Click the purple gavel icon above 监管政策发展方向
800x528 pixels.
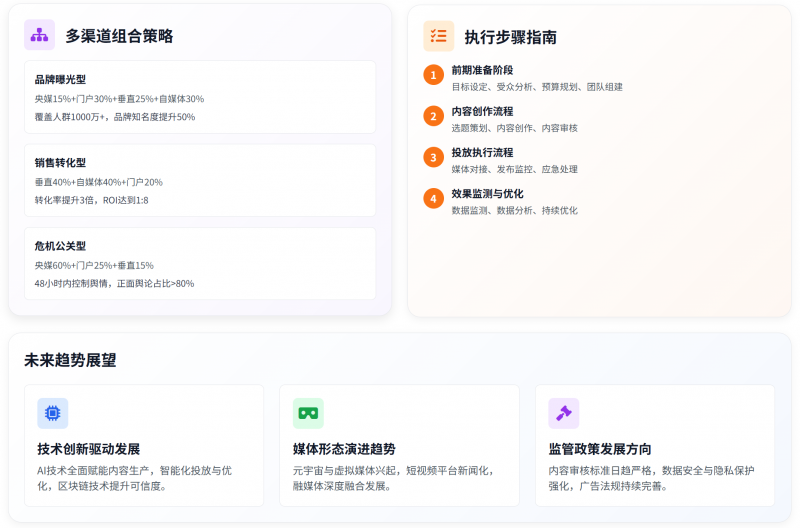click(x=563, y=413)
